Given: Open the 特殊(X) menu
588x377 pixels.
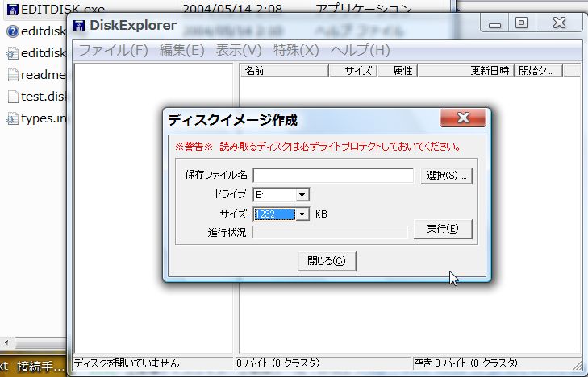Looking at the screenshot, I should [x=296, y=50].
